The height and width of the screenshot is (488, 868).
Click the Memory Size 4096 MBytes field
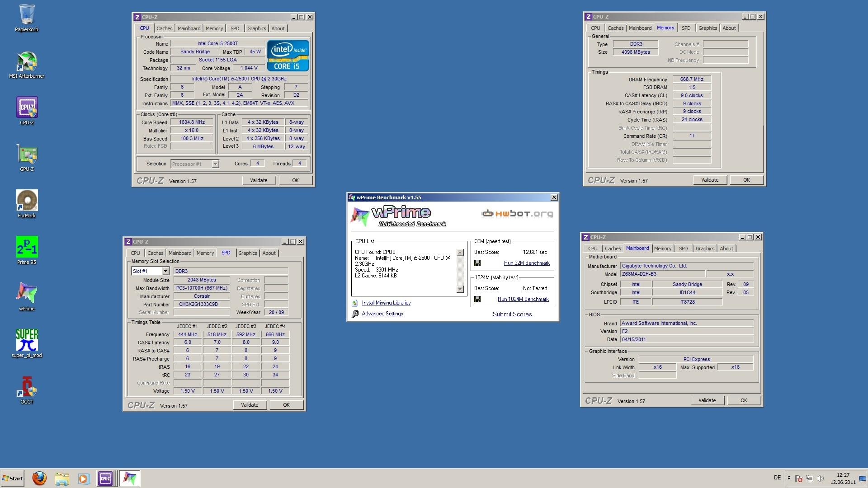(636, 52)
